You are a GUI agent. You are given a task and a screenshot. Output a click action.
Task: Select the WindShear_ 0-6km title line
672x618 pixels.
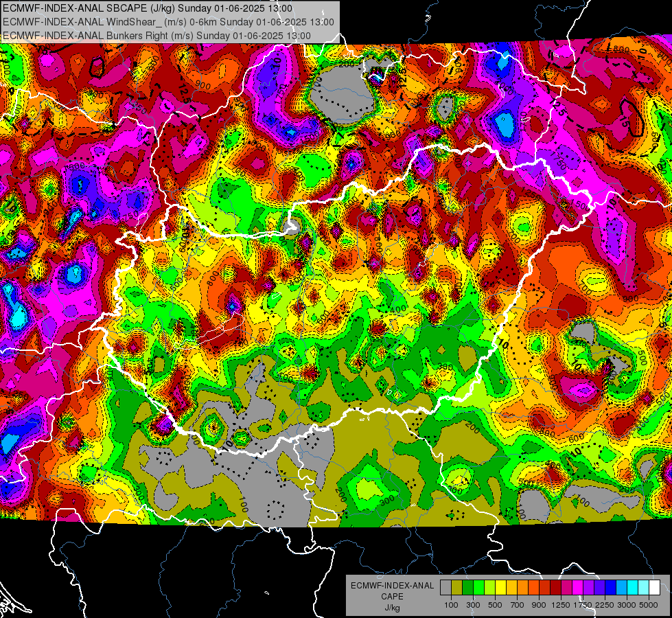click(x=168, y=22)
